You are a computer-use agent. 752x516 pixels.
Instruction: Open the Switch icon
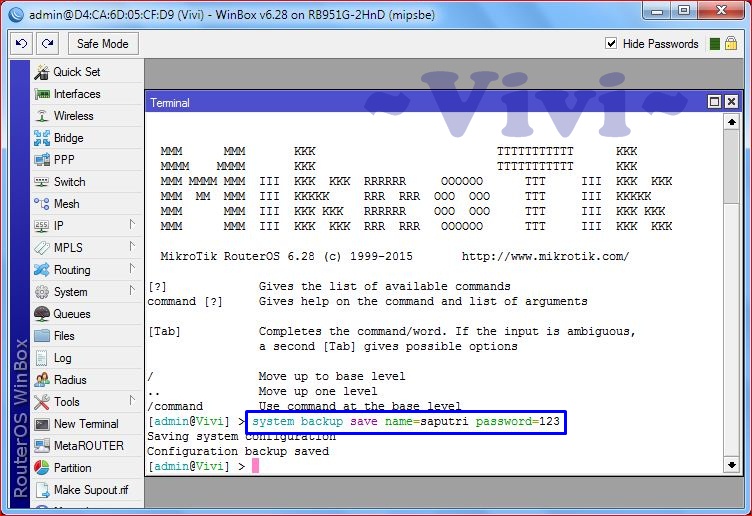(42, 182)
